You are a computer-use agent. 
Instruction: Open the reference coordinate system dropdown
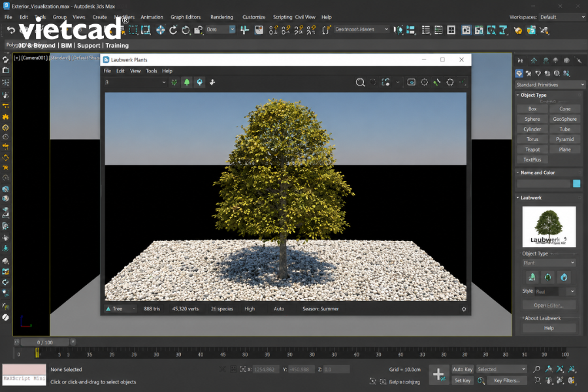[221, 29]
